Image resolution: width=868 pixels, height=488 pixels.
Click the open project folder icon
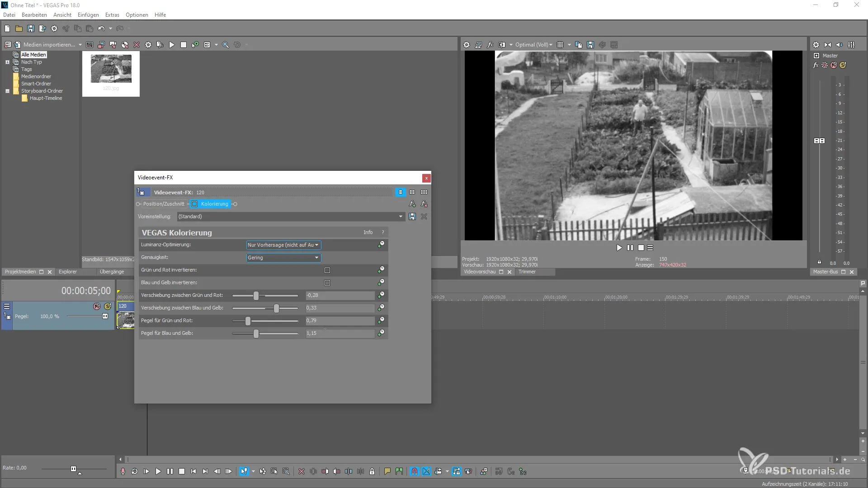(x=19, y=28)
